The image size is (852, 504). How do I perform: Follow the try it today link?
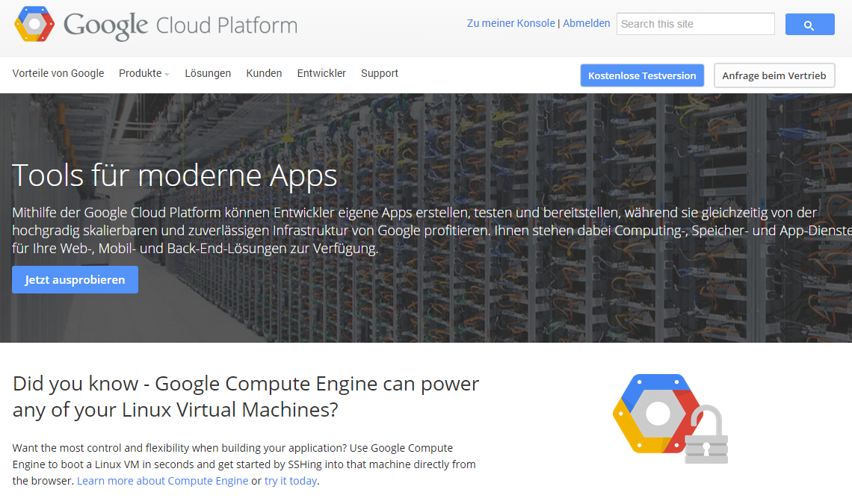pyautogui.click(x=291, y=481)
